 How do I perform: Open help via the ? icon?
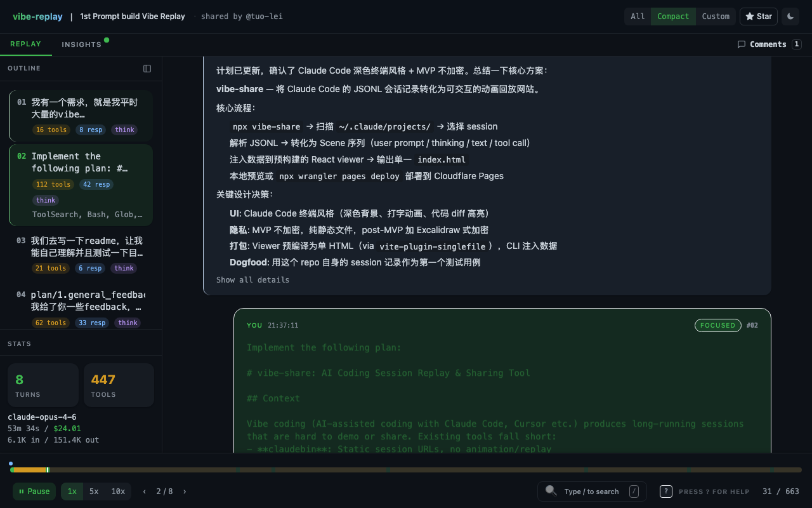(x=665, y=491)
